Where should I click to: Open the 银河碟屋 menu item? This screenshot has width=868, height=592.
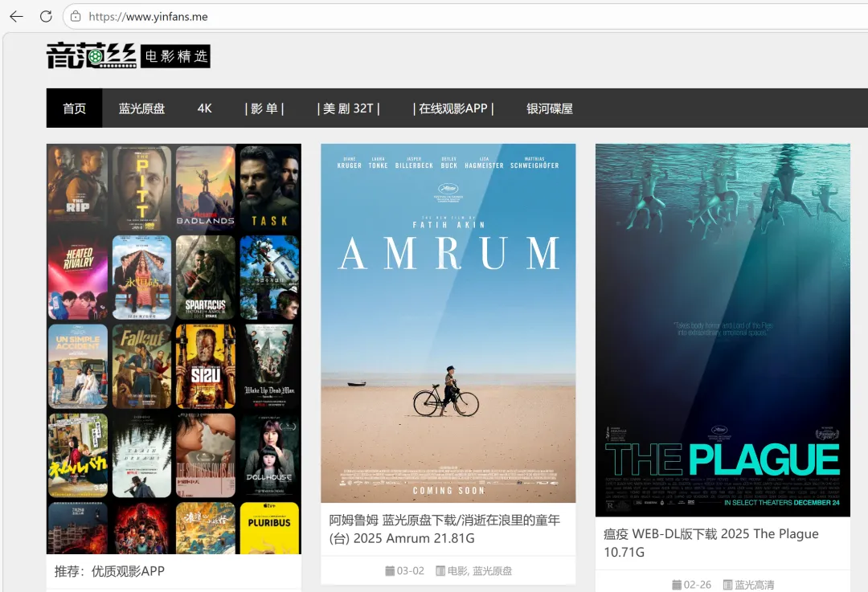[549, 108]
